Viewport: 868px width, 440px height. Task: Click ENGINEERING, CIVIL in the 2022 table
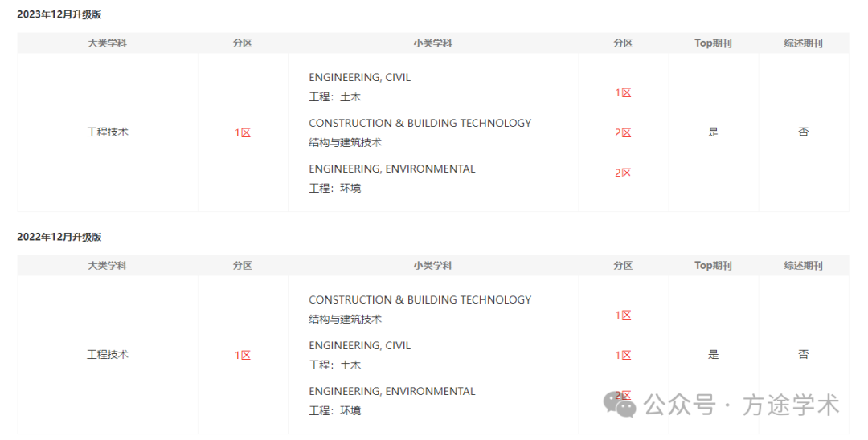tap(360, 345)
